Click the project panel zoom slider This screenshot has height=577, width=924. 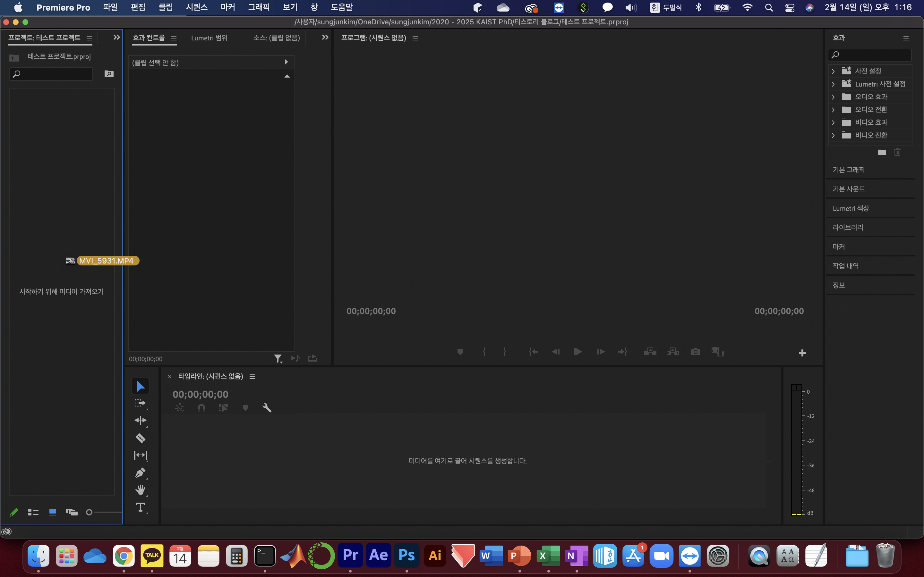[89, 512]
